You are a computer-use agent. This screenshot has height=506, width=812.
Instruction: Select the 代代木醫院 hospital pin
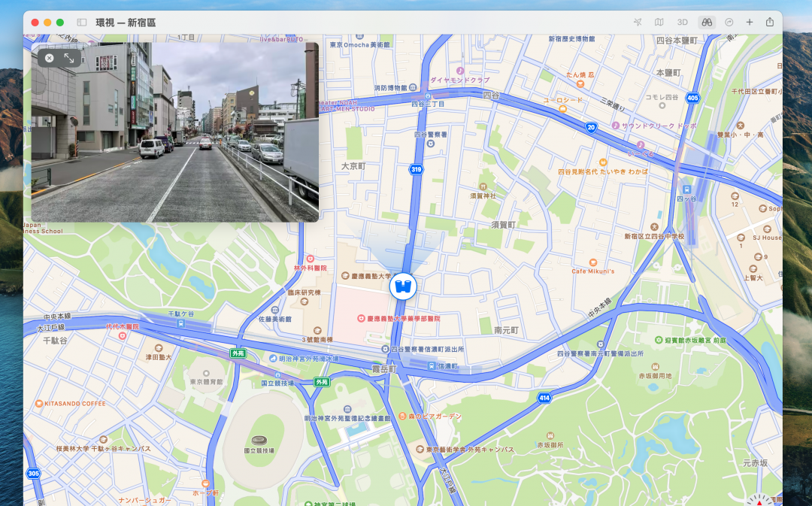[123, 335]
